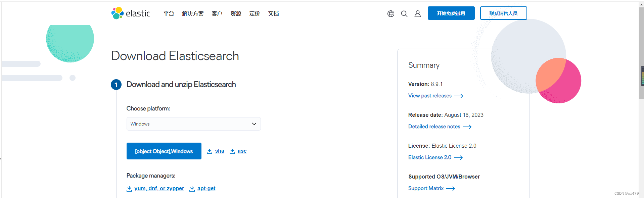The height and width of the screenshot is (198, 644).
Task: Open the 解决方案 menu
Action: point(193,14)
